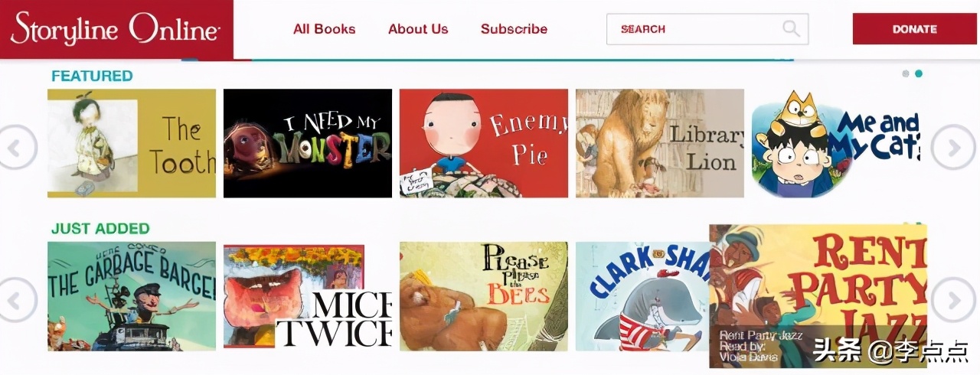Select the second Featured carousel dot
This screenshot has width=980, height=375.
919,73
